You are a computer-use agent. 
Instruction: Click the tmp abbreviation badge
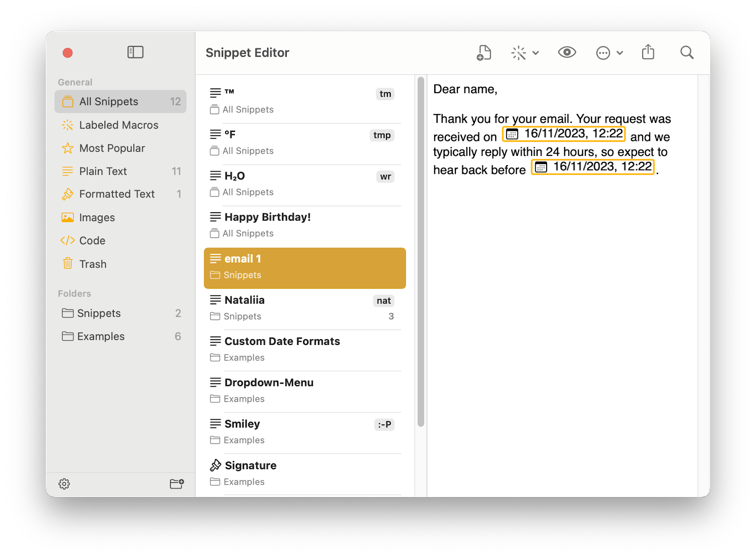tap(382, 135)
